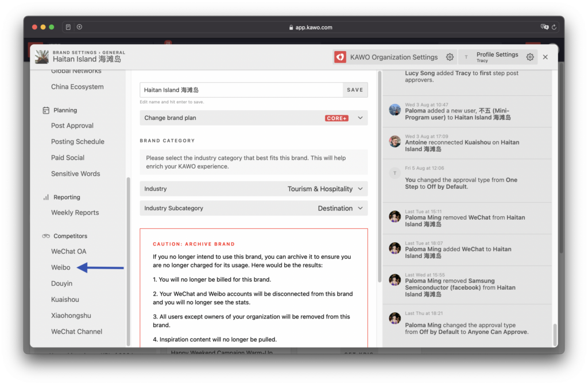Click the browser sidebar page icon
The height and width of the screenshot is (385, 588).
tap(68, 27)
